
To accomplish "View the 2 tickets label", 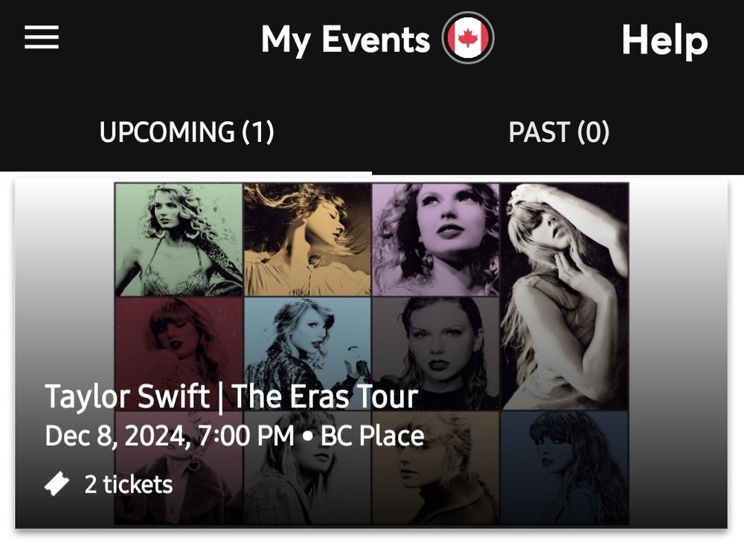I will 128,485.
